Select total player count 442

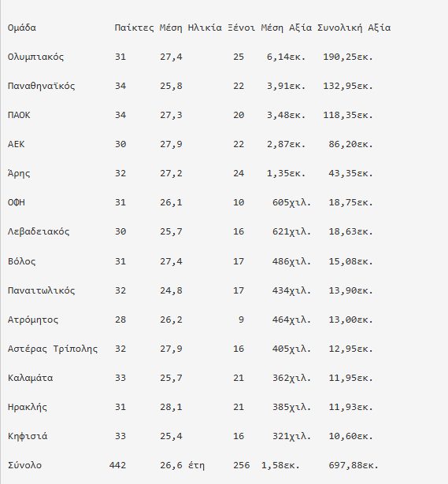(117, 465)
